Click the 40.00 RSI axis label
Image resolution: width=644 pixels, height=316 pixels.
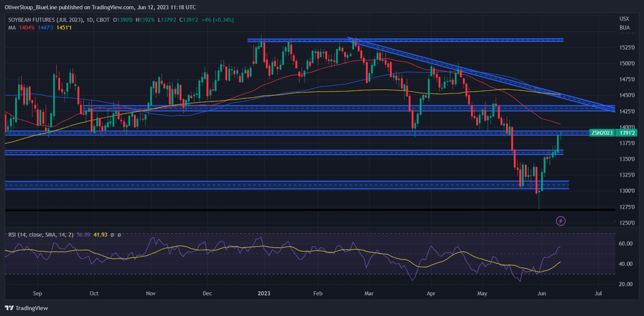626,264
